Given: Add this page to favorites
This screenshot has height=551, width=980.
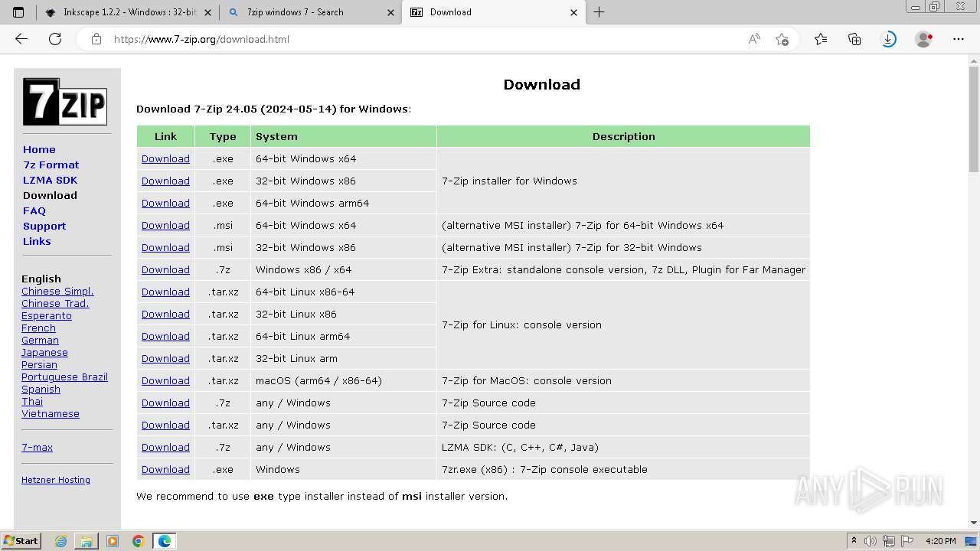Looking at the screenshot, I should click(x=782, y=39).
